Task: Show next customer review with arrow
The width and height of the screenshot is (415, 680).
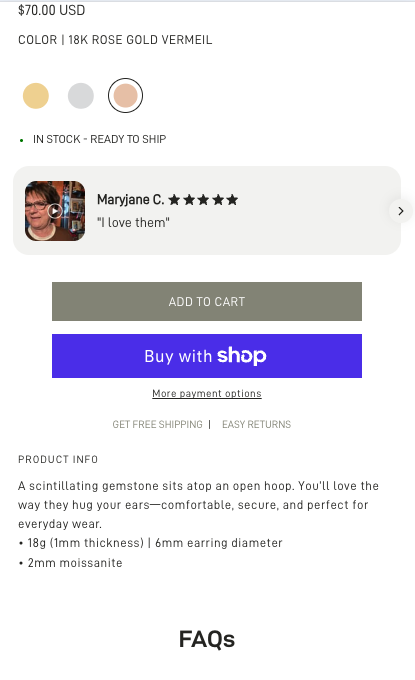Action: [400, 211]
